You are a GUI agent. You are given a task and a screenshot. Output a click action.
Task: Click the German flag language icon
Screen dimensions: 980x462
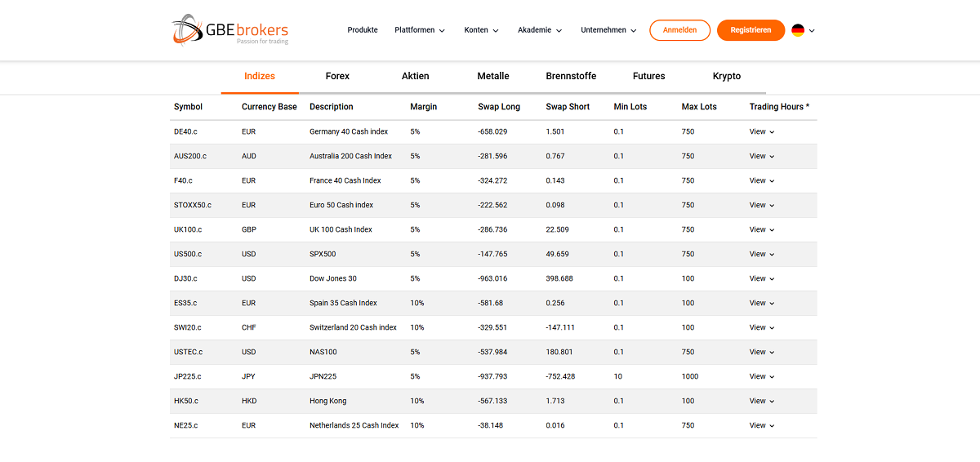tap(798, 30)
